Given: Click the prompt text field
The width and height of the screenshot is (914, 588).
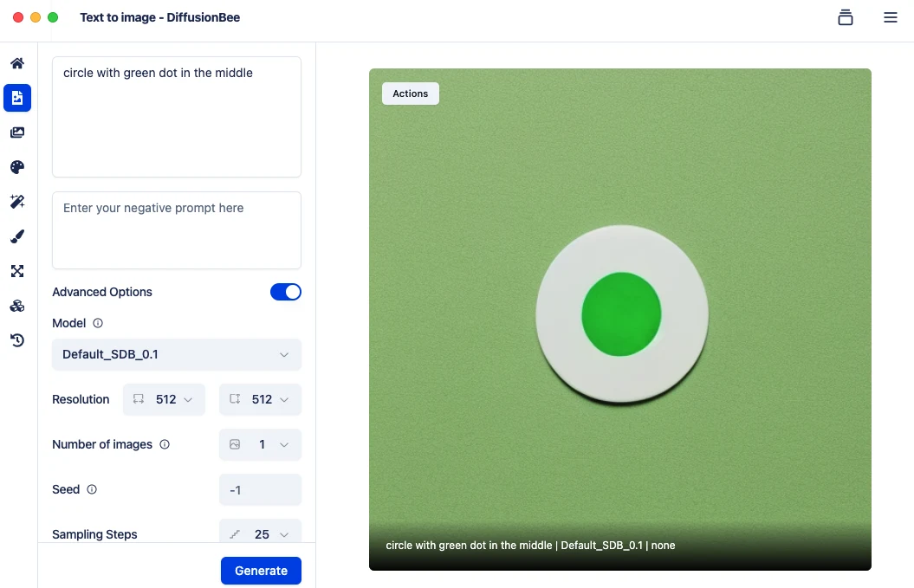Looking at the screenshot, I should (x=177, y=117).
